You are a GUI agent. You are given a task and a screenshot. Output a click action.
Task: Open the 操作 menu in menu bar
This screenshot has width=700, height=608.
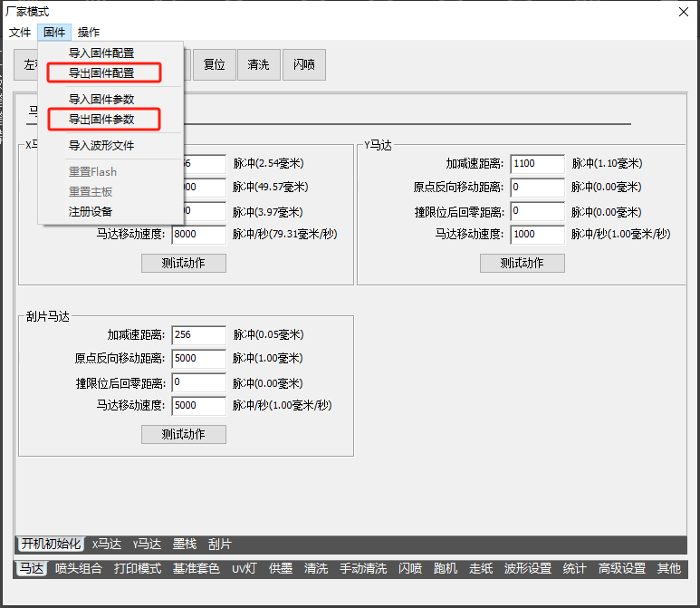(x=89, y=32)
